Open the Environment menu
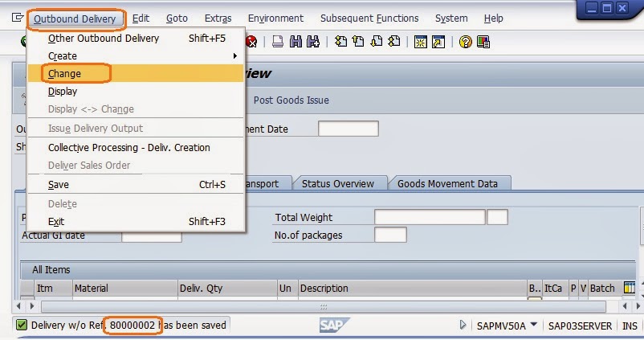 click(x=275, y=18)
